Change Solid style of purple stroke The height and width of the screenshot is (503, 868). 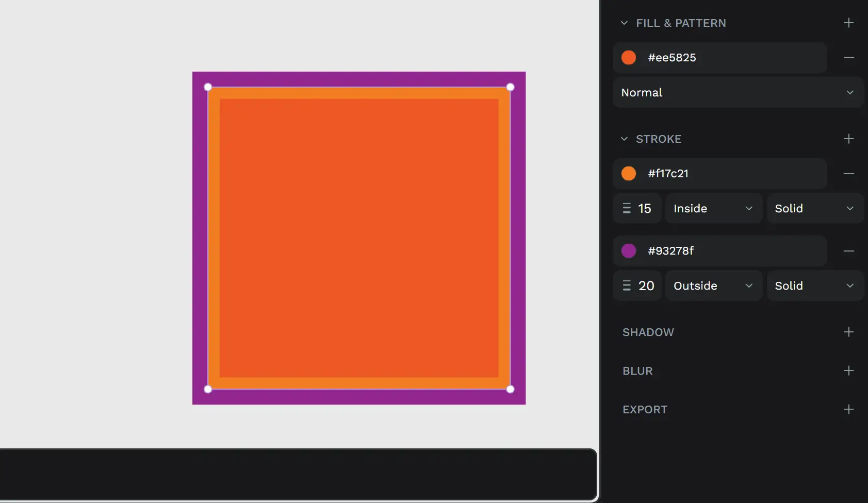814,286
